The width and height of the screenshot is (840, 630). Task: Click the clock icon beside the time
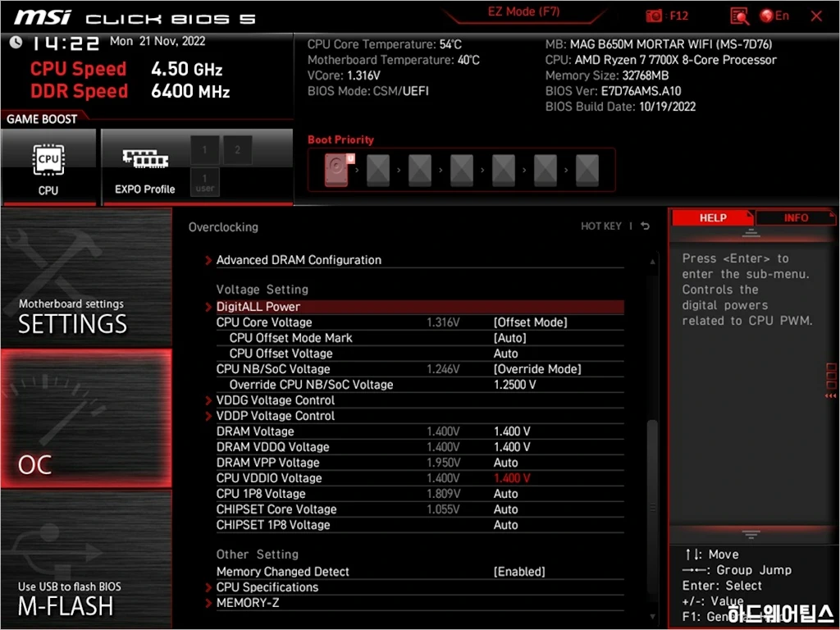click(x=16, y=42)
